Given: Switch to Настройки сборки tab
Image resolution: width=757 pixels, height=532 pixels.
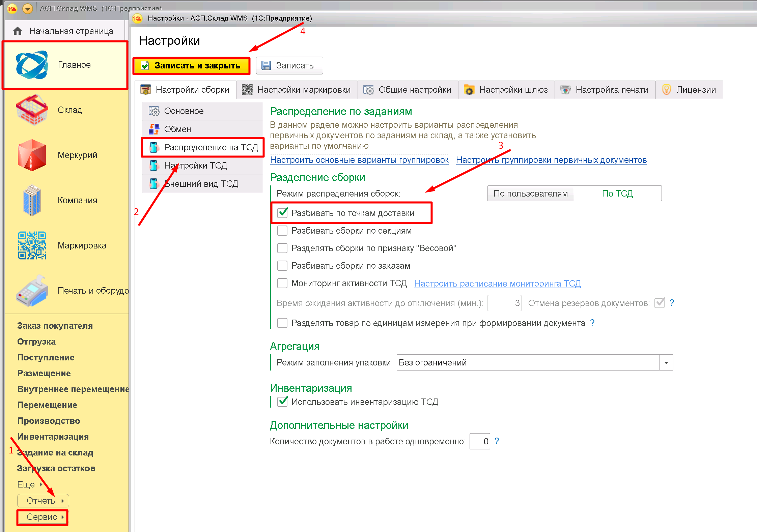Looking at the screenshot, I should (x=186, y=90).
